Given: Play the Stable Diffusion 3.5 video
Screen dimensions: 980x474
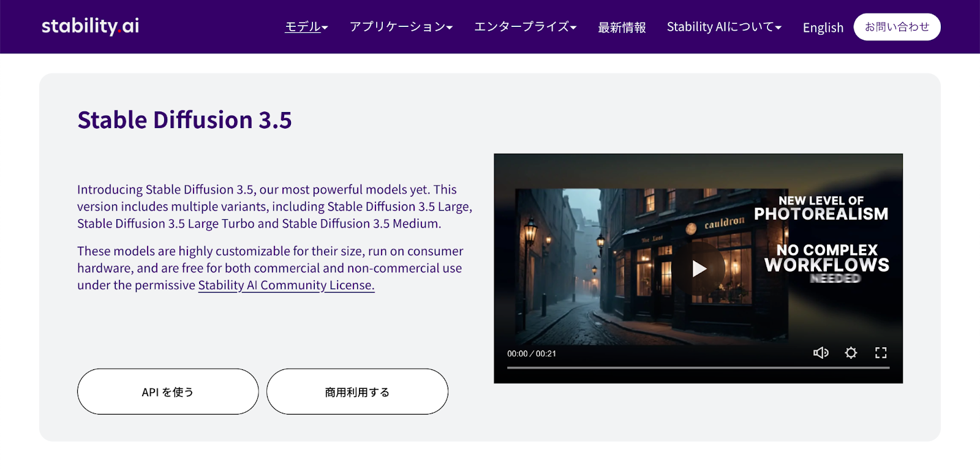Looking at the screenshot, I should click(x=699, y=268).
